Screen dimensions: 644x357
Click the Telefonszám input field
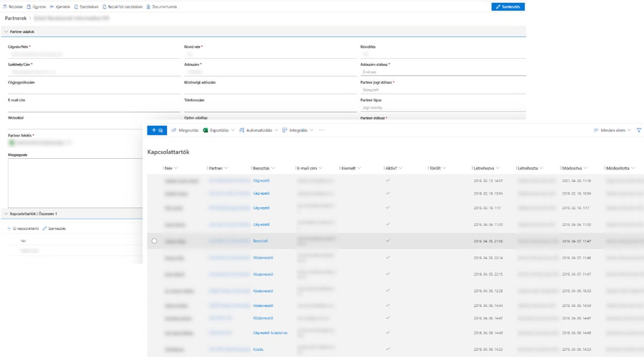[x=270, y=107]
